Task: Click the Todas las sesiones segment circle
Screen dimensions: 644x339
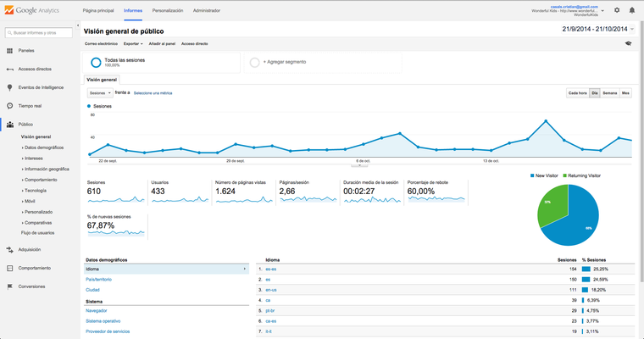Action: tap(96, 63)
